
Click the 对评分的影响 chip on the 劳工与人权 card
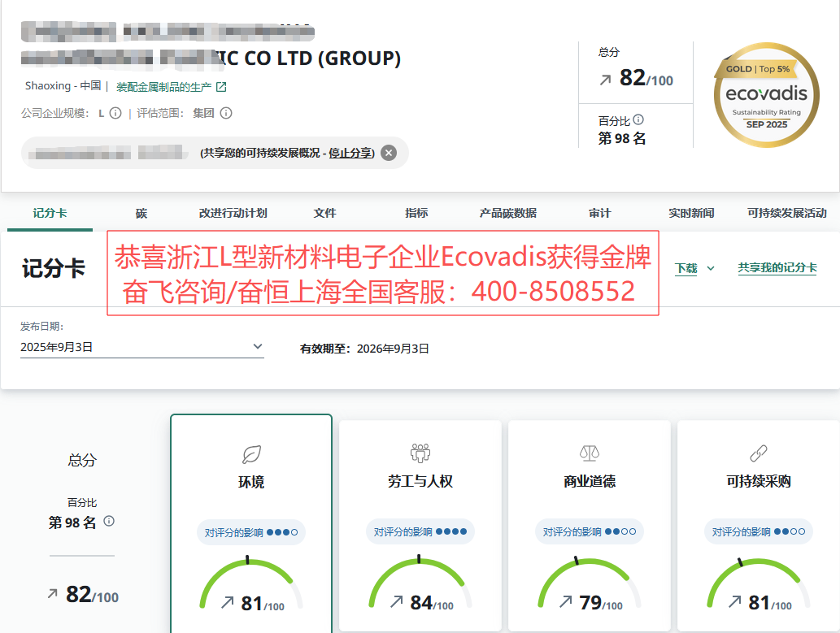click(420, 531)
